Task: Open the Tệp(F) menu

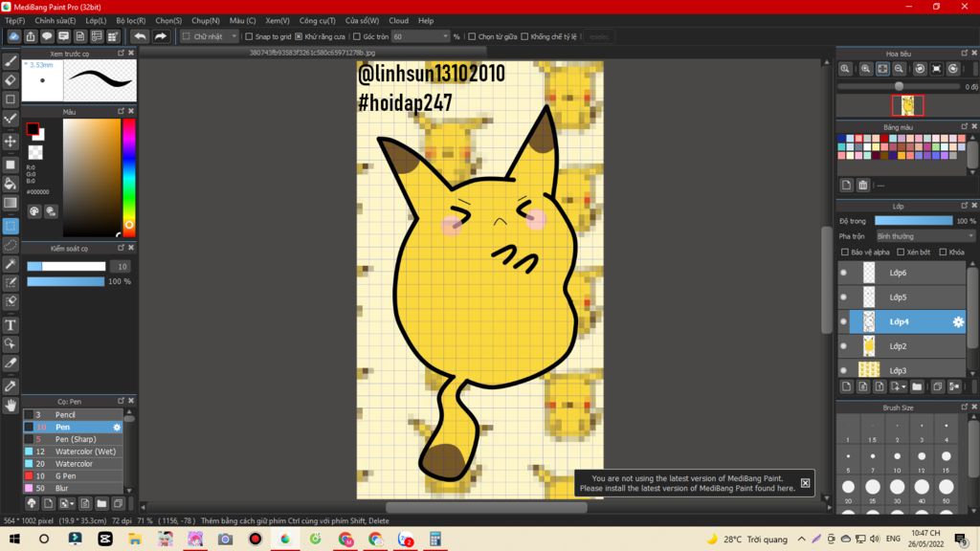Action: click(15, 21)
